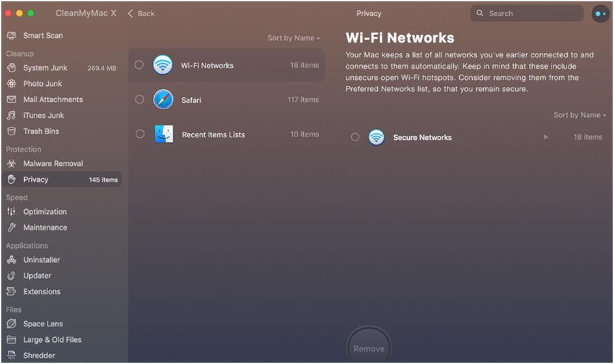The width and height of the screenshot is (614, 364).
Task: Go Back using the Back button
Action: pyautogui.click(x=141, y=13)
